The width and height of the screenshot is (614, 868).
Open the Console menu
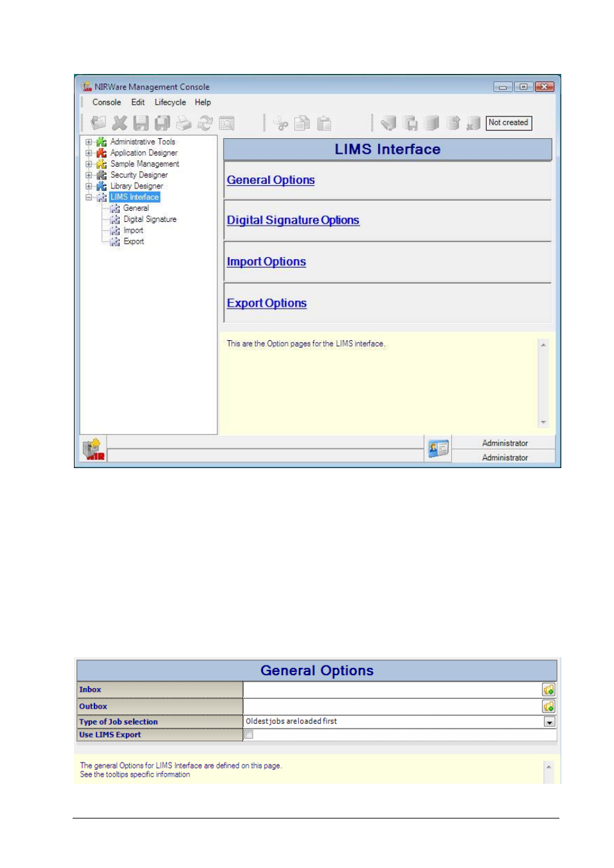[107, 102]
